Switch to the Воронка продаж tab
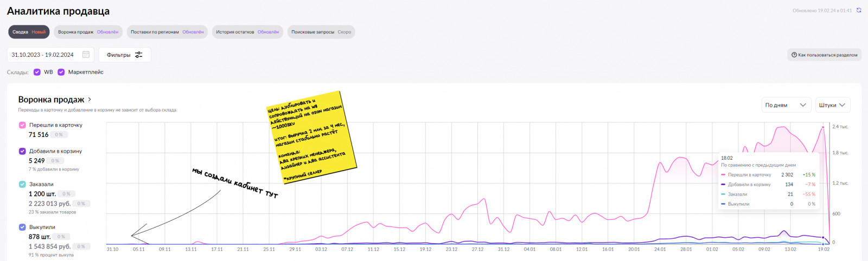The width and height of the screenshot is (868, 261). tap(88, 32)
